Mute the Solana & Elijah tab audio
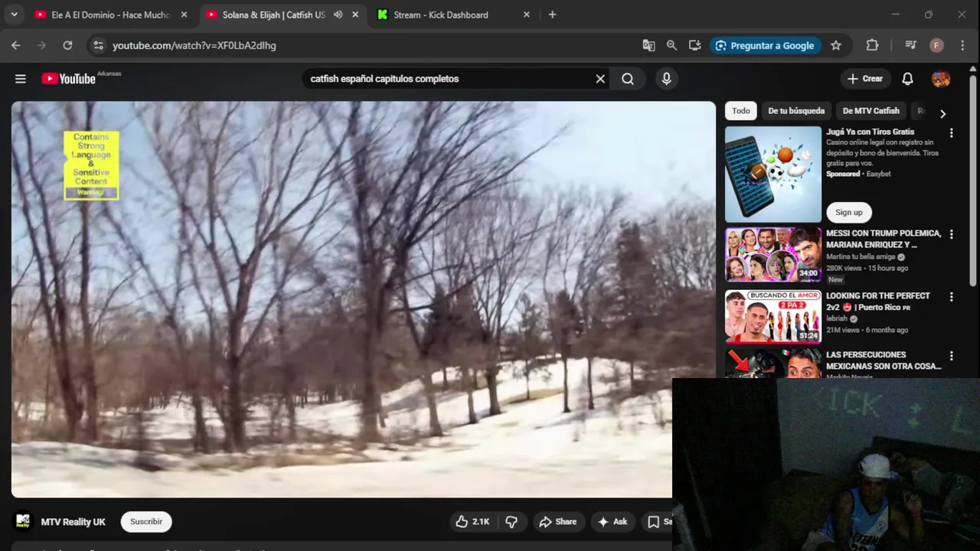 click(338, 15)
